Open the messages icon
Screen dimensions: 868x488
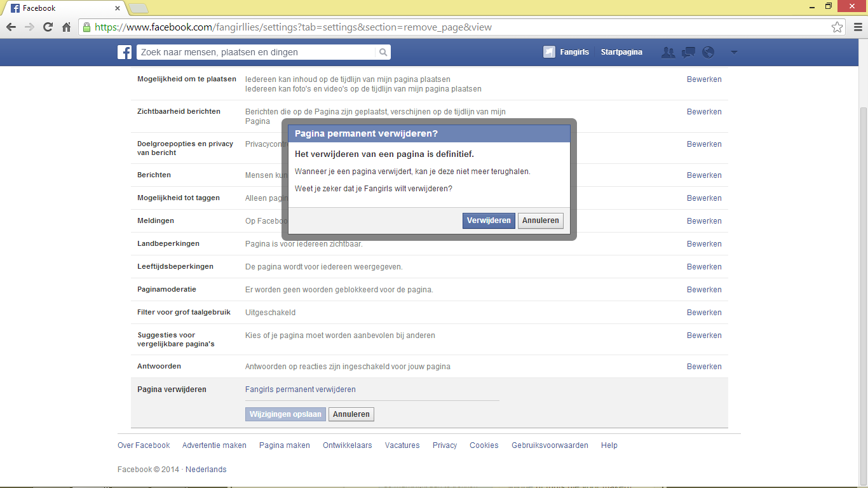pos(688,52)
